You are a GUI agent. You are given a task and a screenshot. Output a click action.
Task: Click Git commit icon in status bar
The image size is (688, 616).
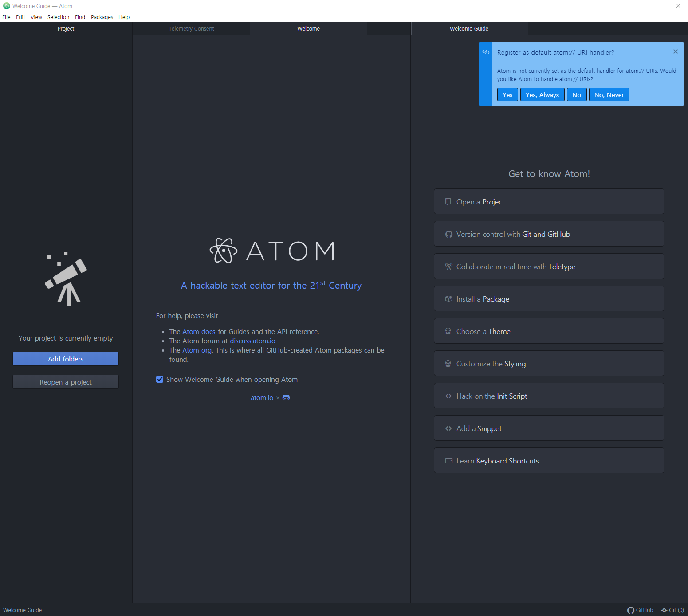(664, 610)
